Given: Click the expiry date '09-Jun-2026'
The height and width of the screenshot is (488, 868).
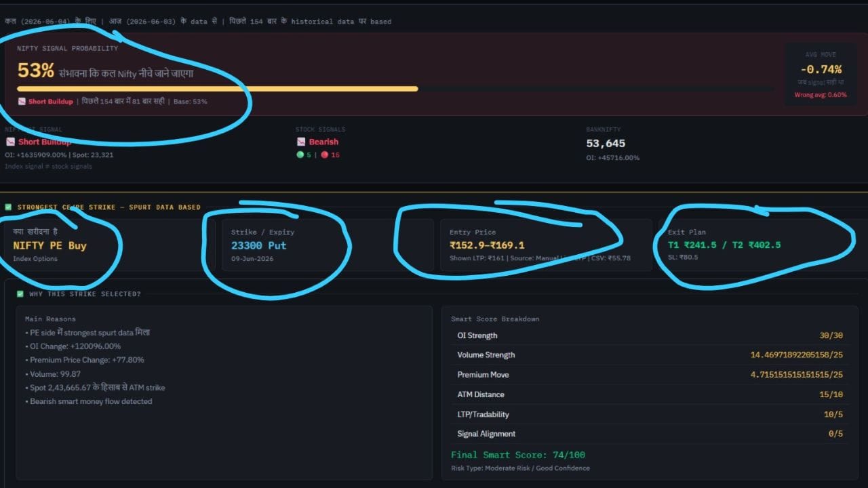Looking at the screenshot, I should click(x=252, y=259).
